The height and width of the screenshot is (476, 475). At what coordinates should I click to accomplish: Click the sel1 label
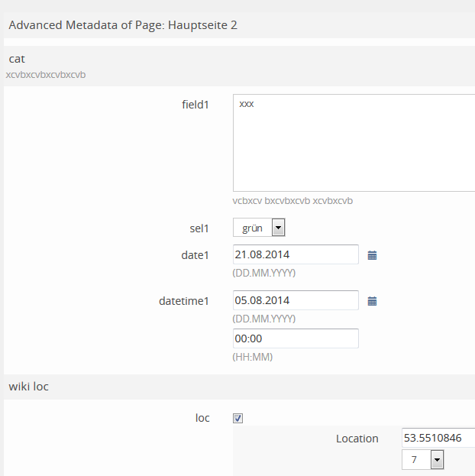pos(199,228)
